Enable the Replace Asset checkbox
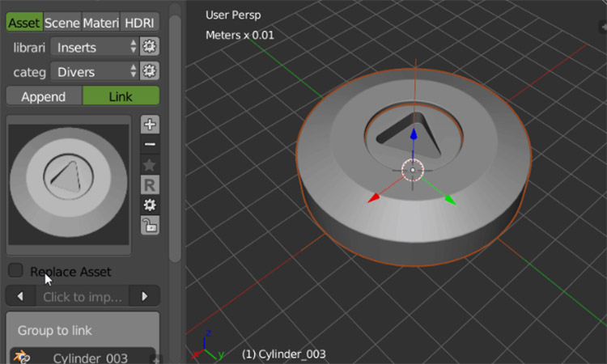The image size is (607, 364). [x=15, y=271]
